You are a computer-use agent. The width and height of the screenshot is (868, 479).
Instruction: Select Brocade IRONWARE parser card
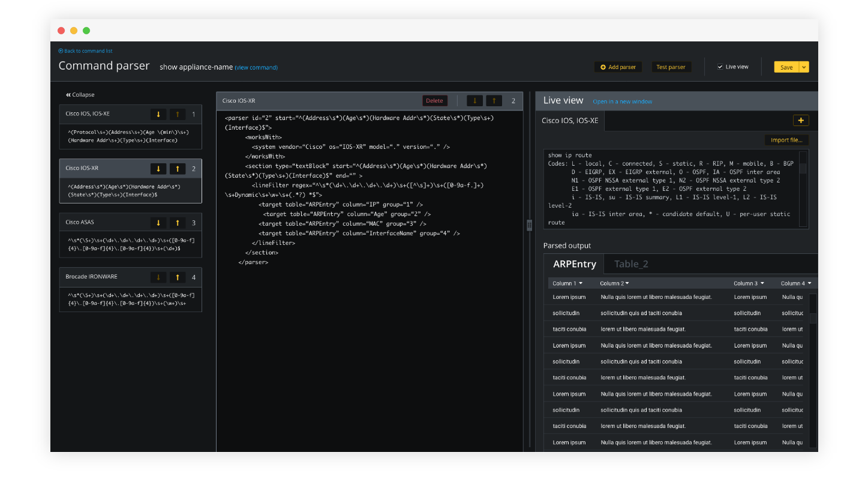(131, 289)
